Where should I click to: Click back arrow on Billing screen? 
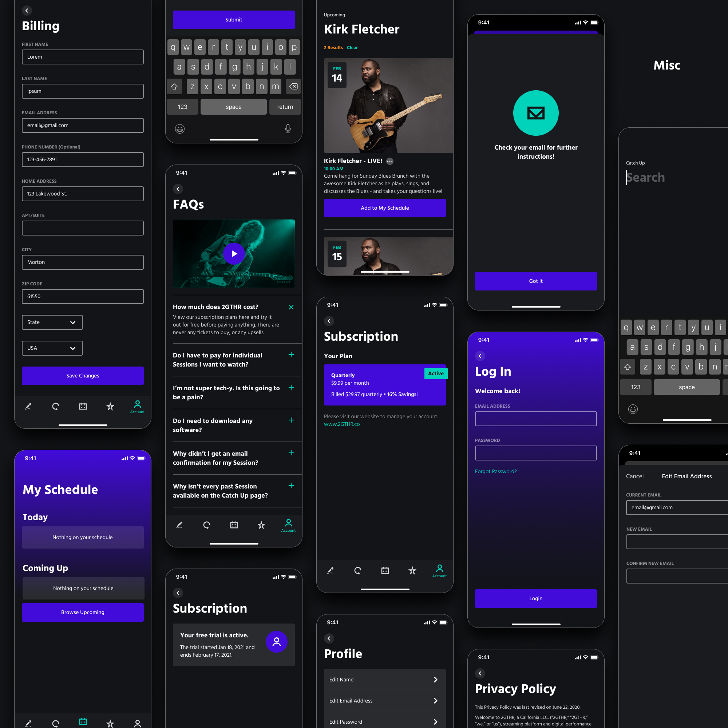(27, 11)
